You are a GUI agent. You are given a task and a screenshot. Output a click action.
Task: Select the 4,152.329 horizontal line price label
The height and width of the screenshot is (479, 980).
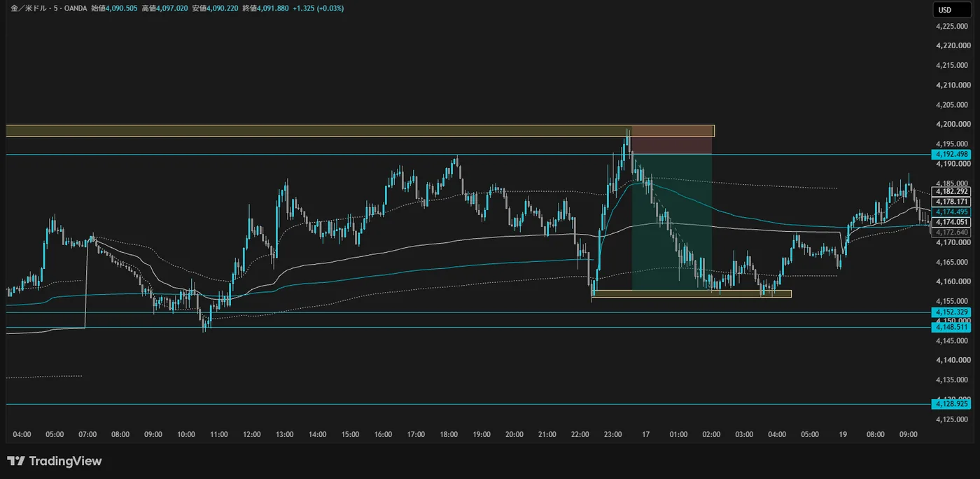click(x=951, y=312)
